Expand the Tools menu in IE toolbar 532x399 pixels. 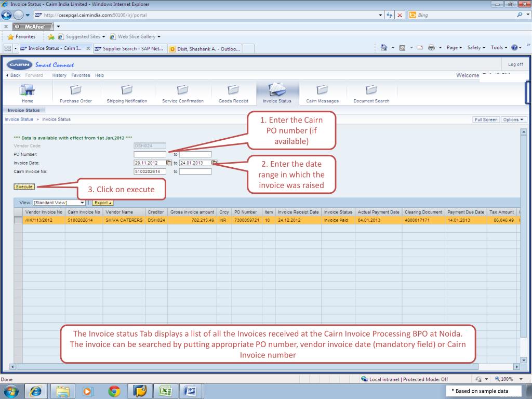tap(499, 47)
